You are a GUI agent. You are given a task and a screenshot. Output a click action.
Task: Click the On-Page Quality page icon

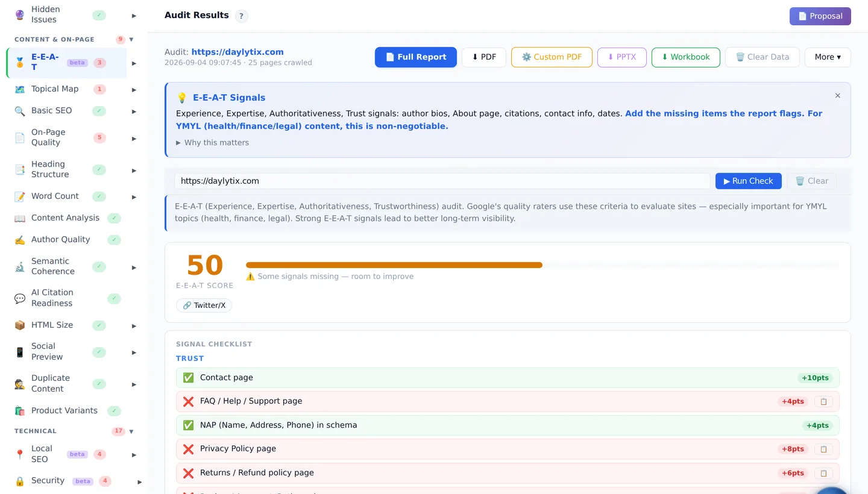pyautogui.click(x=20, y=137)
